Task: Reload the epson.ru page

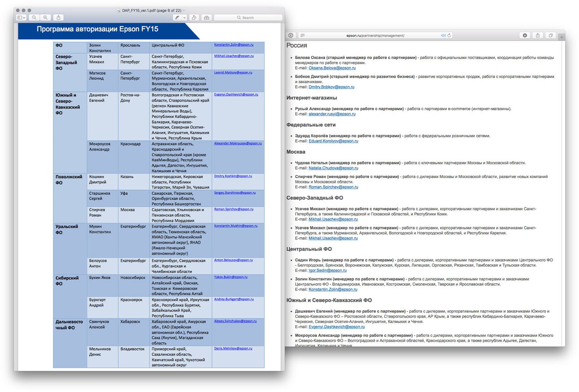Action: [x=449, y=35]
